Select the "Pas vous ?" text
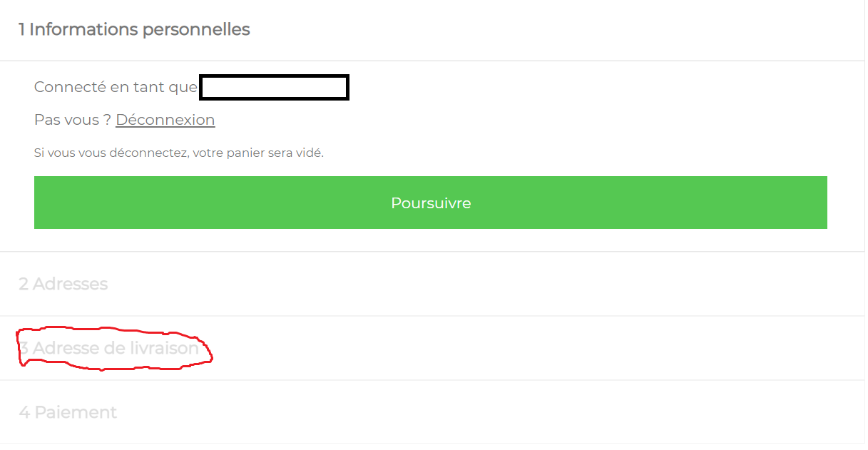Screen dimensions: 868x450 pyautogui.click(x=73, y=120)
